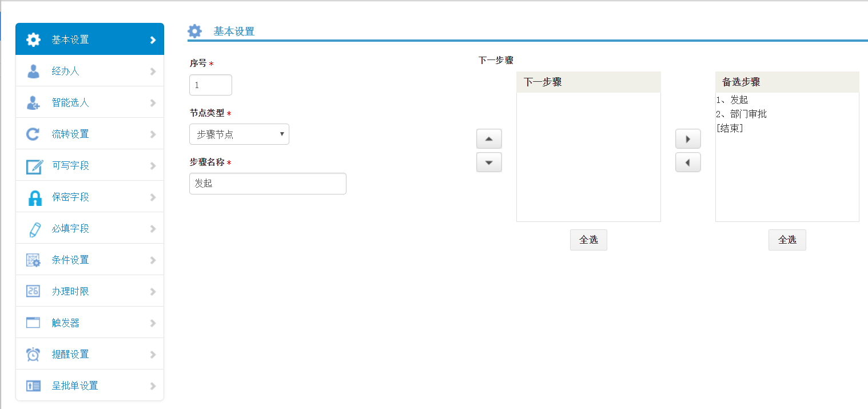Click the person icon for 经办人
Viewport: 868px width, 409px height.
[34, 71]
